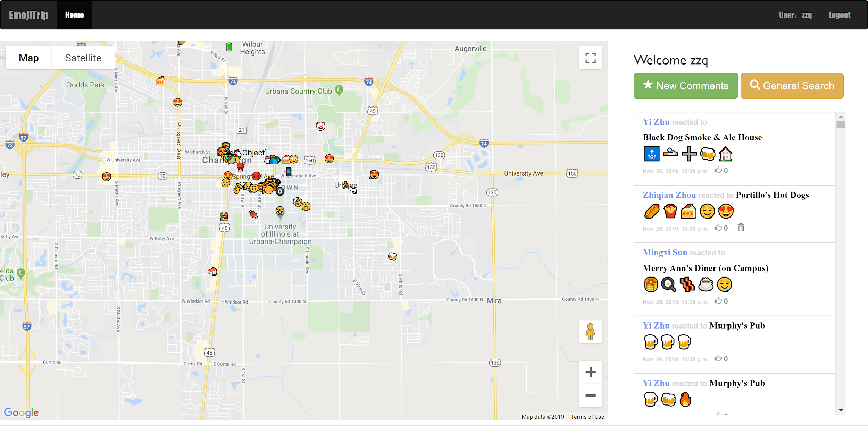Open Mingxi Sun's profile link
Viewport: 868px width, 426px height.
(x=665, y=252)
